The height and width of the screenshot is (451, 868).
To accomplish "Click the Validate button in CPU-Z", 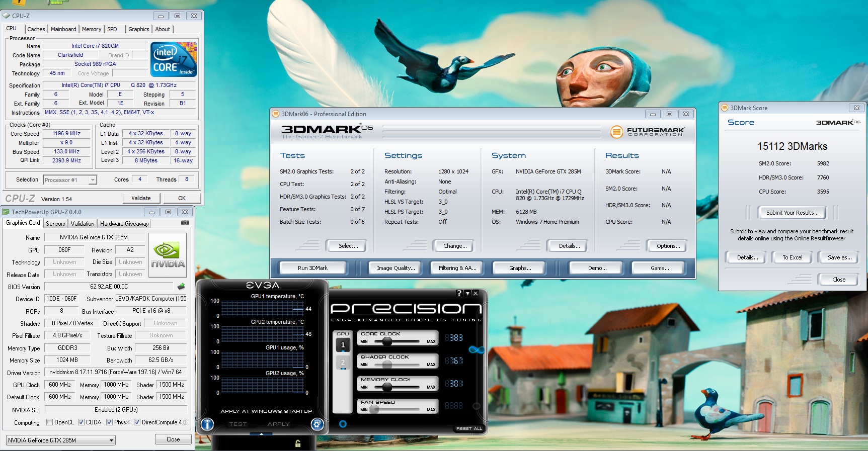I will 141,198.
